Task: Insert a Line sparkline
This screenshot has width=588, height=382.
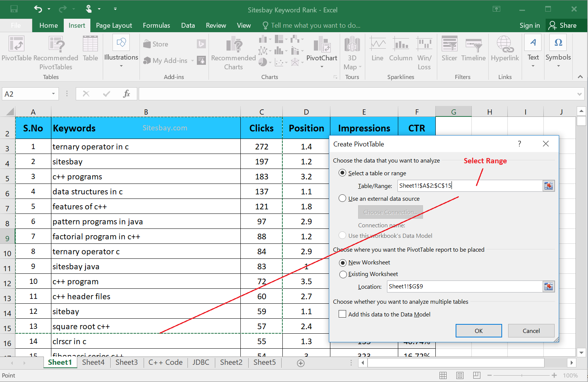Action: [377, 48]
